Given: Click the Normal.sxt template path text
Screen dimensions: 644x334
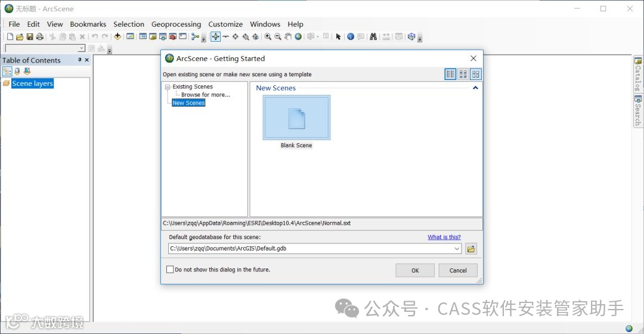Looking at the screenshot, I should [256, 223].
